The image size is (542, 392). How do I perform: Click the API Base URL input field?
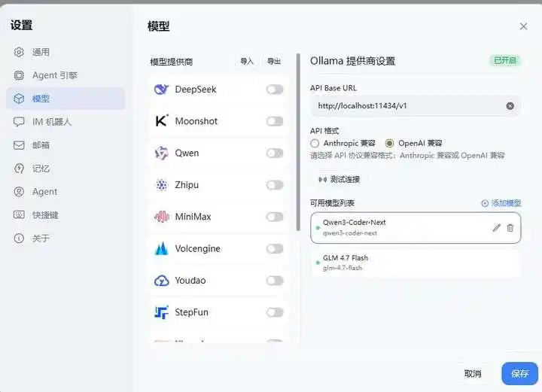coord(416,106)
